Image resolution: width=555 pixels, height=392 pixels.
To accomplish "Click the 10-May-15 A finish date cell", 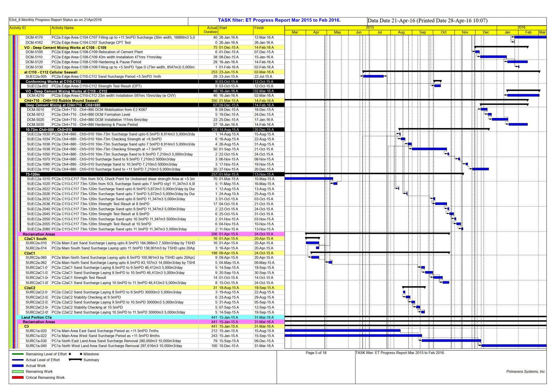I will 264,179.
